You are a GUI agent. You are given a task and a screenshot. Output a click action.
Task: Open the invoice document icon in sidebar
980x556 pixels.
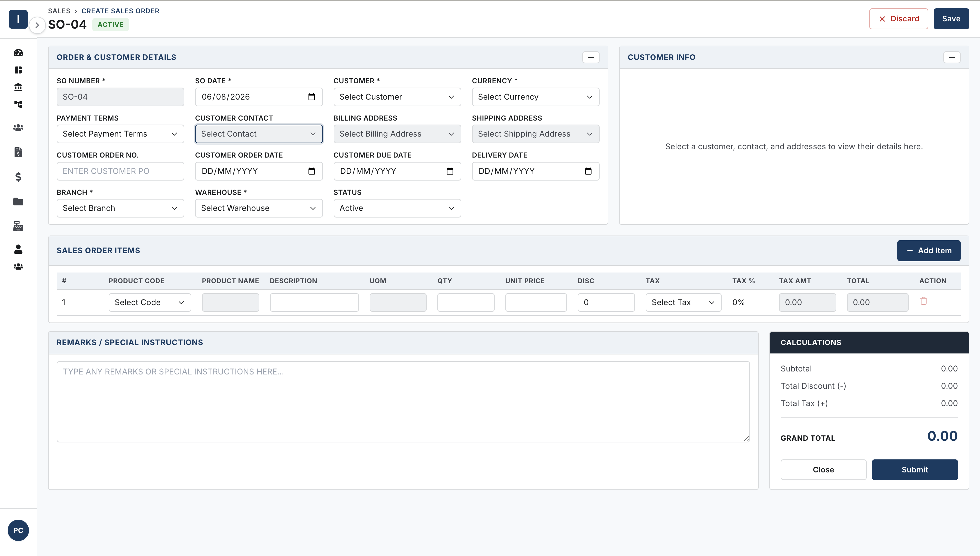coord(18,152)
